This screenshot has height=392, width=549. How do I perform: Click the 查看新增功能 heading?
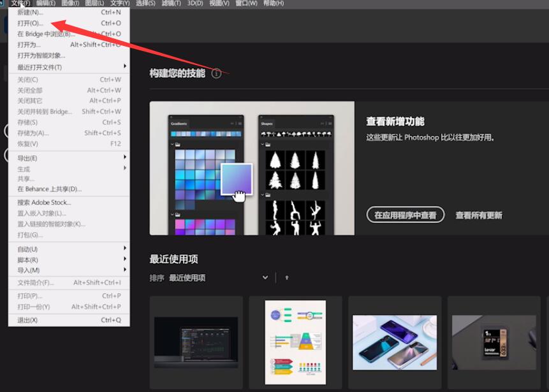click(395, 122)
